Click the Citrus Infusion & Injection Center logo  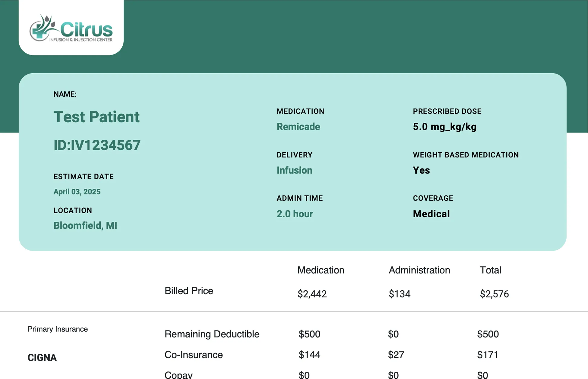[x=71, y=28]
